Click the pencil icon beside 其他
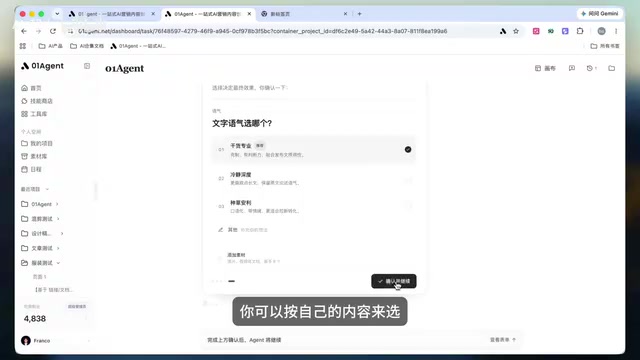 tap(220, 230)
